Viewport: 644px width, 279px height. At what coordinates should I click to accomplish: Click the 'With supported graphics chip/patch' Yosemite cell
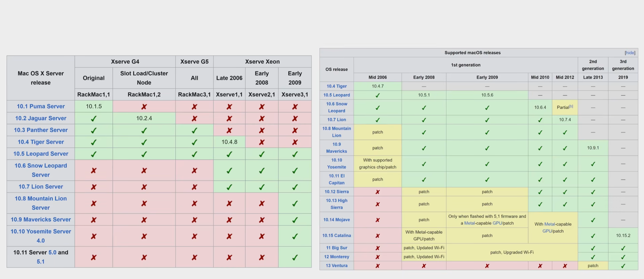(378, 164)
